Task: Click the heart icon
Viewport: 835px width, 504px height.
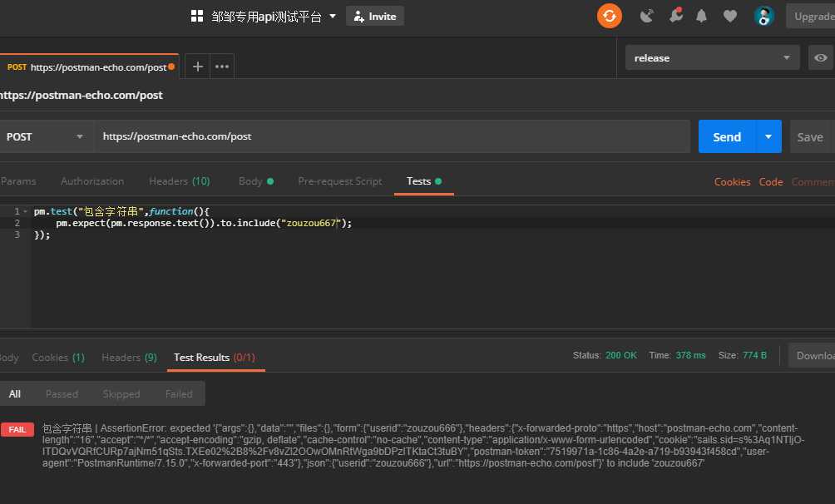Action: [x=730, y=17]
